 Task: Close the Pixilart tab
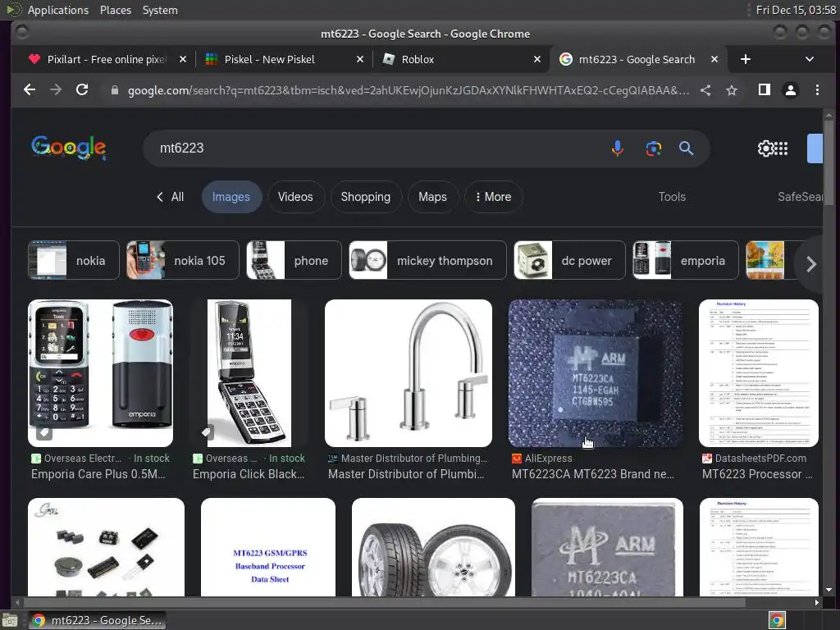coord(183,59)
